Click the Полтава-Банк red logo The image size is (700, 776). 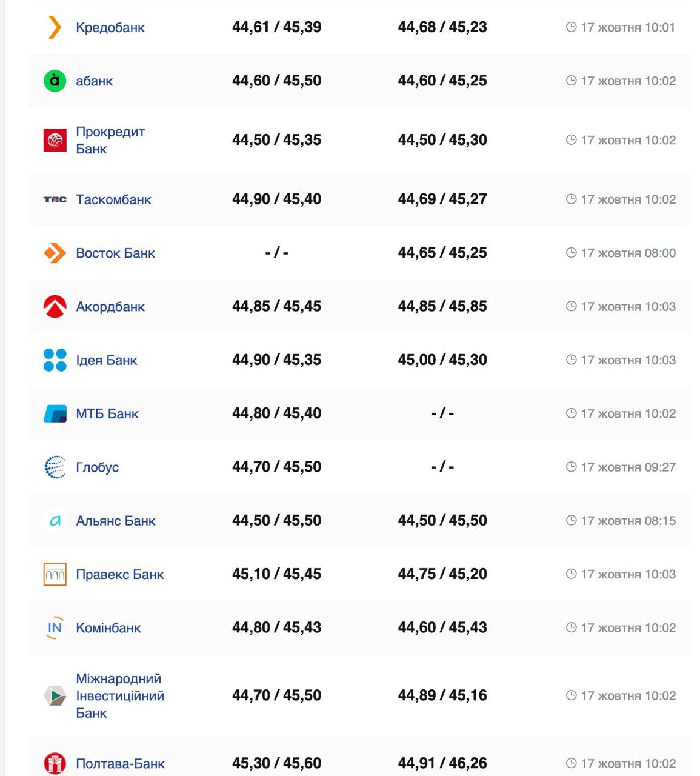[x=55, y=764]
